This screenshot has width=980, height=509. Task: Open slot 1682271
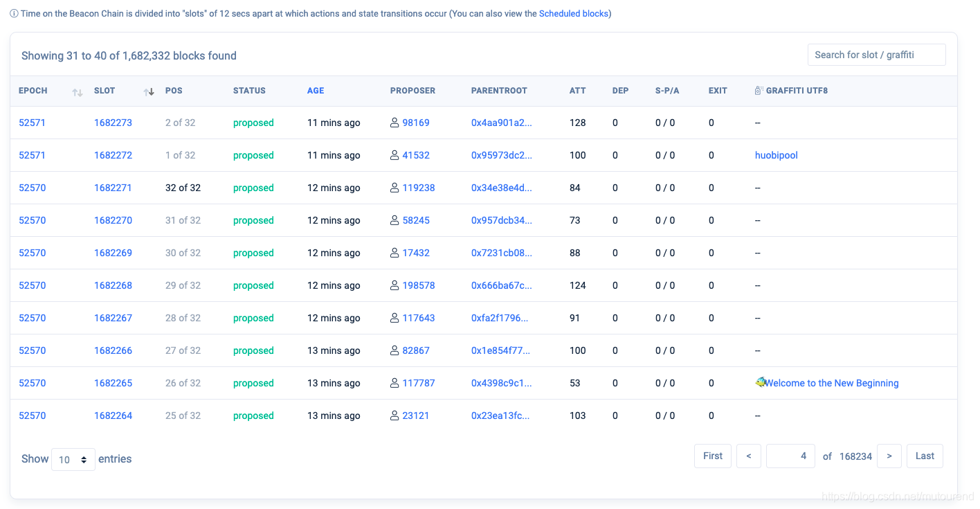113,188
